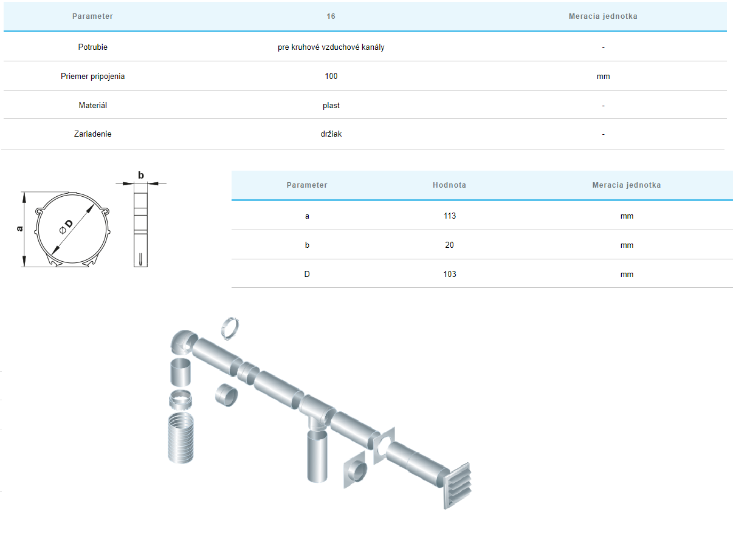Image resolution: width=733 pixels, height=560 pixels.
Task: Select the '16' column header
Action: click(331, 16)
